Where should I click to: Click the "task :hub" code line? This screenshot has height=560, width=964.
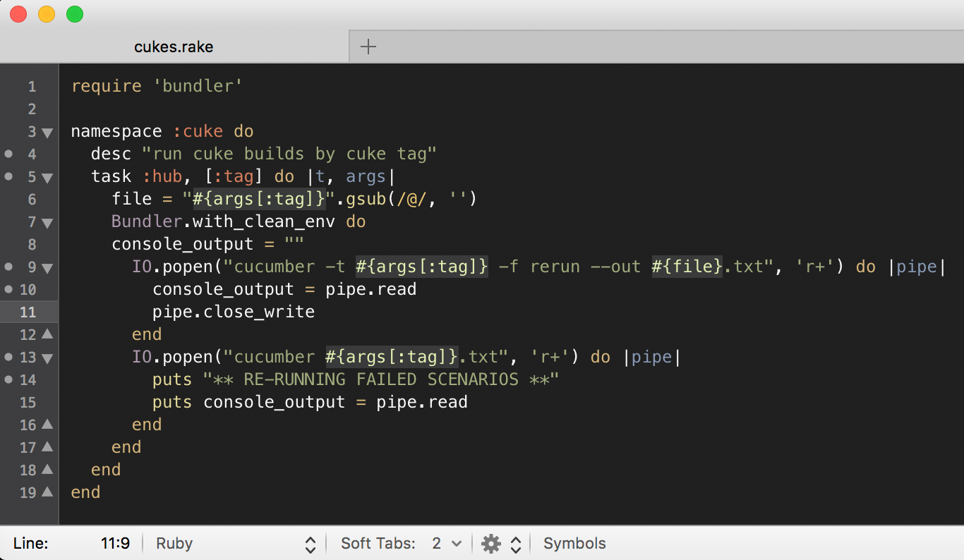pos(243,176)
